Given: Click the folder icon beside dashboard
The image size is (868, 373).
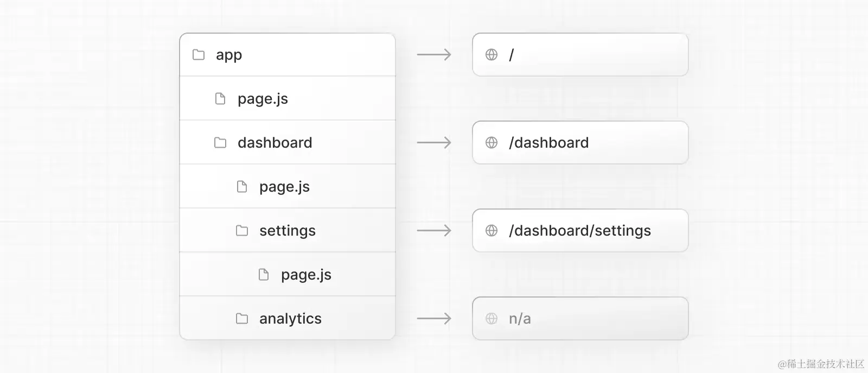Looking at the screenshot, I should pos(220,143).
